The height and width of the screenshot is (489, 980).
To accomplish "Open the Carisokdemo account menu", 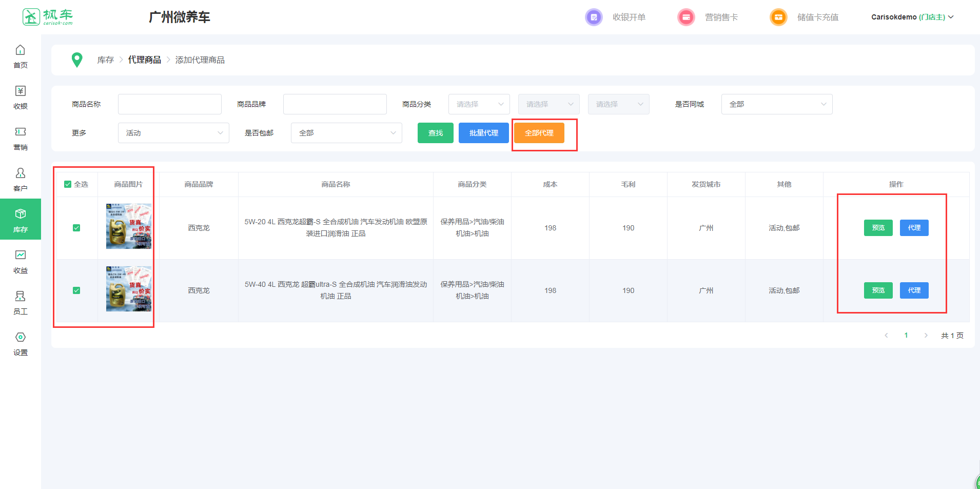I will click(x=912, y=17).
